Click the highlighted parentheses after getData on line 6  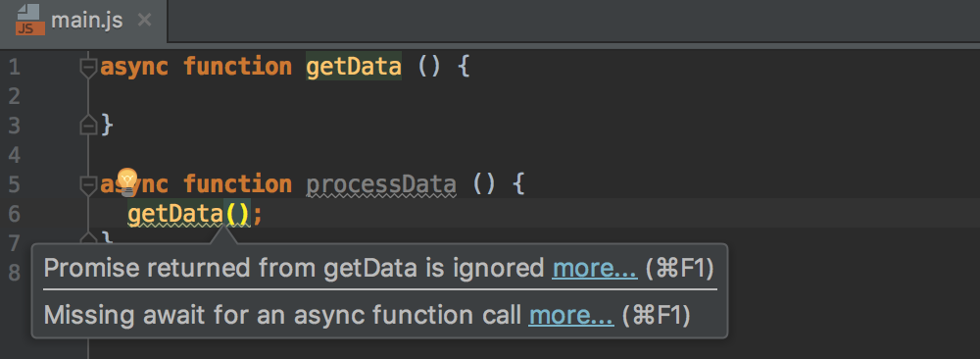(237, 215)
